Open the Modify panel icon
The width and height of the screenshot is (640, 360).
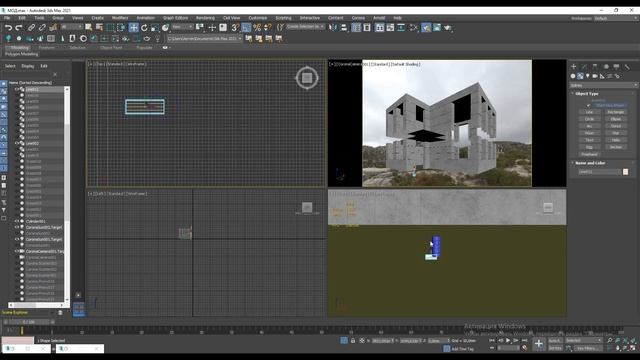click(x=584, y=67)
